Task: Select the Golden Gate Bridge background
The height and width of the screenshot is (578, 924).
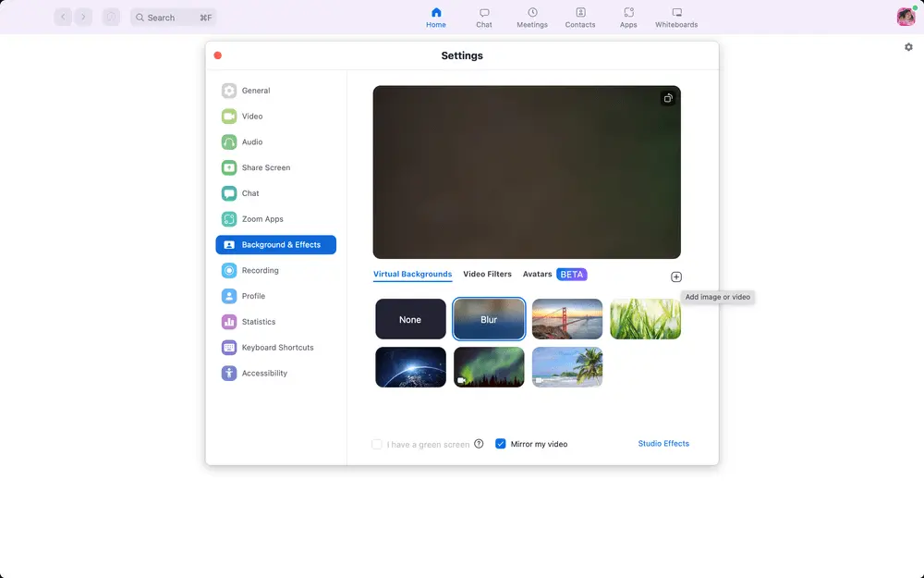Action: click(566, 318)
